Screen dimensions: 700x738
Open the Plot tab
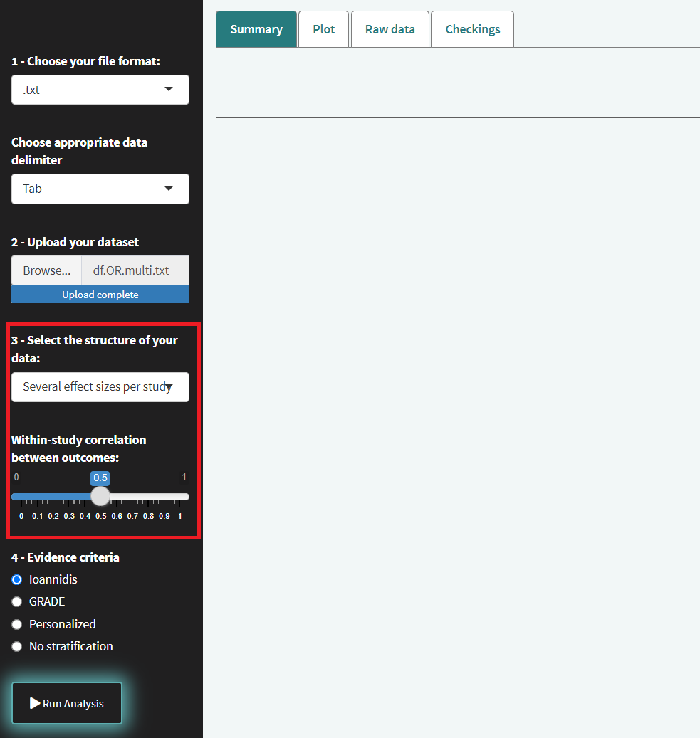(324, 29)
